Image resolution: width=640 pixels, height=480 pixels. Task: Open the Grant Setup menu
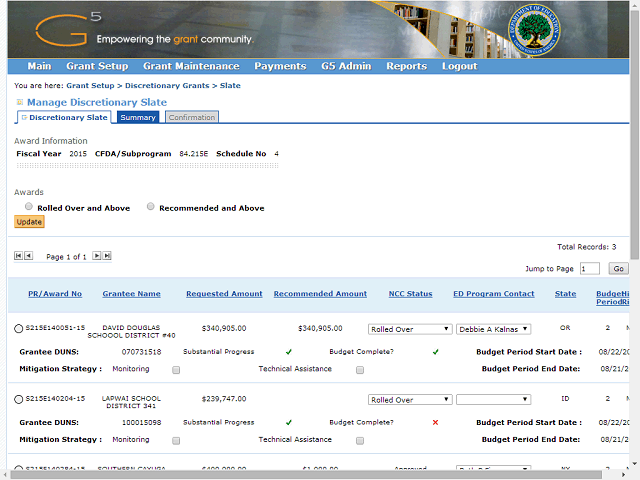(97, 66)
